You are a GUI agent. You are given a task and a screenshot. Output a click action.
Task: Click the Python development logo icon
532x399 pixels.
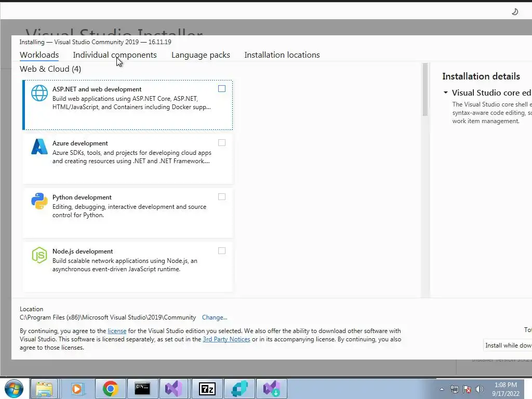coord(39,201)
